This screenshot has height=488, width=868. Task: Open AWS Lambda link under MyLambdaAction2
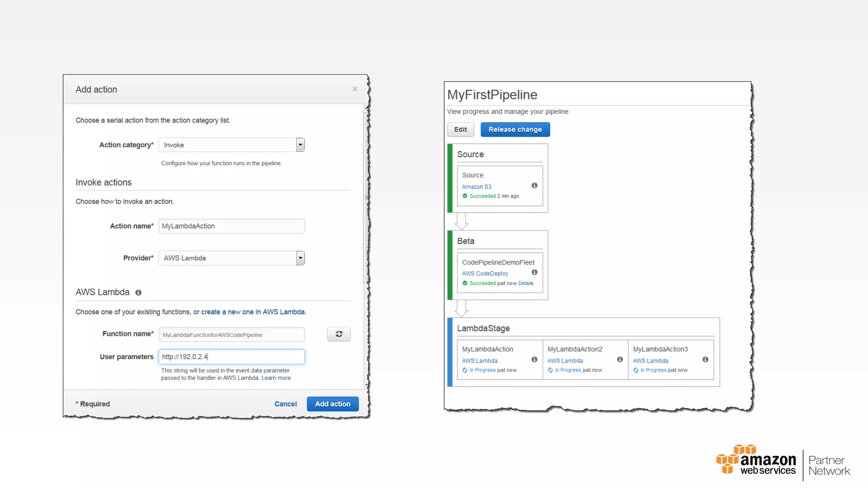(565, 361)
